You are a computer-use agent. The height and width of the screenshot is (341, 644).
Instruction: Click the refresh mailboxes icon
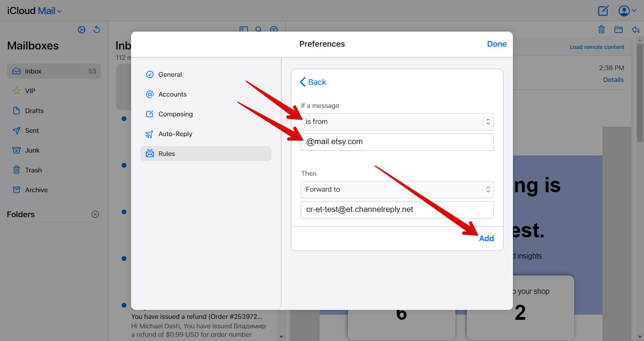97,30
